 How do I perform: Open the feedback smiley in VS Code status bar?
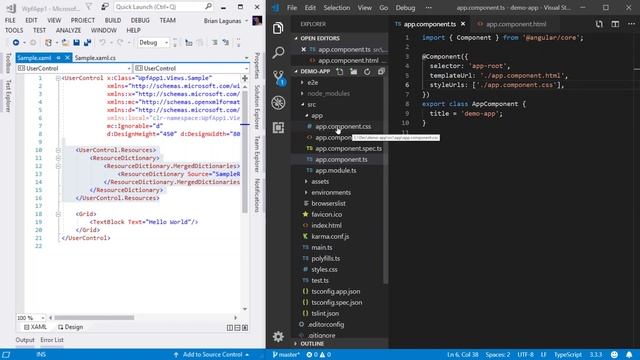(x=614, y=354)
